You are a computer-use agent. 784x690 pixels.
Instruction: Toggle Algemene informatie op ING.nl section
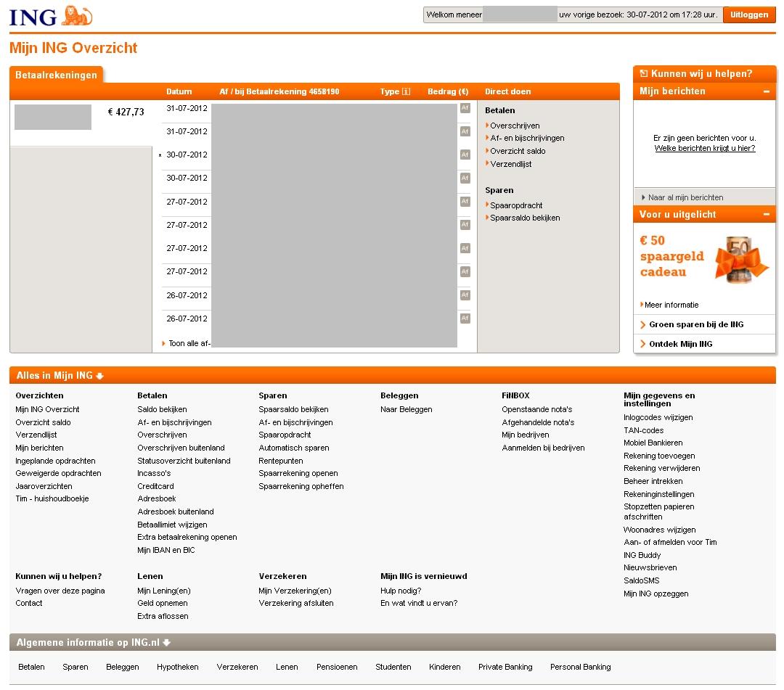[x=94, y=643]
